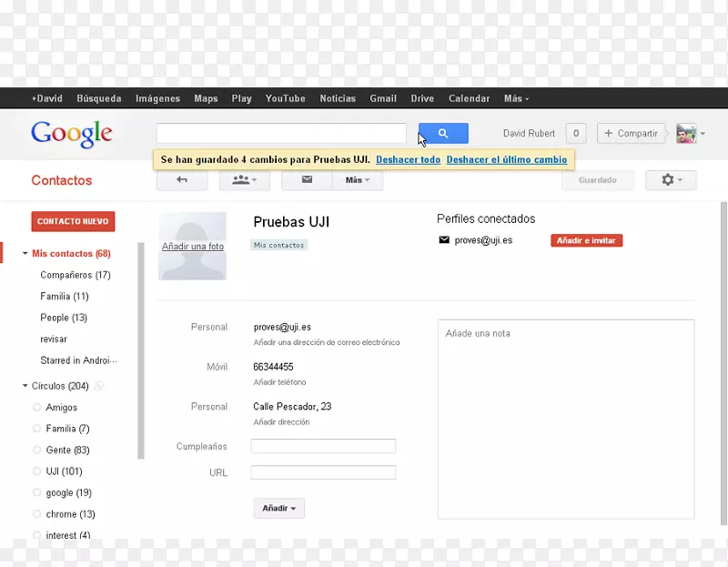Open Gmail in the top bar
728x567 pixels.
(x=383, y=98)
